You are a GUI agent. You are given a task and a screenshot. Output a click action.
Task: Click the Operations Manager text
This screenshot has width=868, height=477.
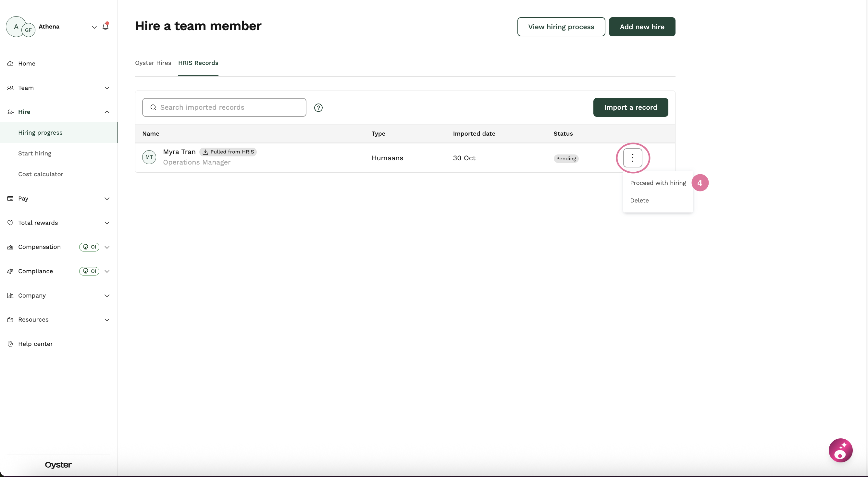pos(197,162)
